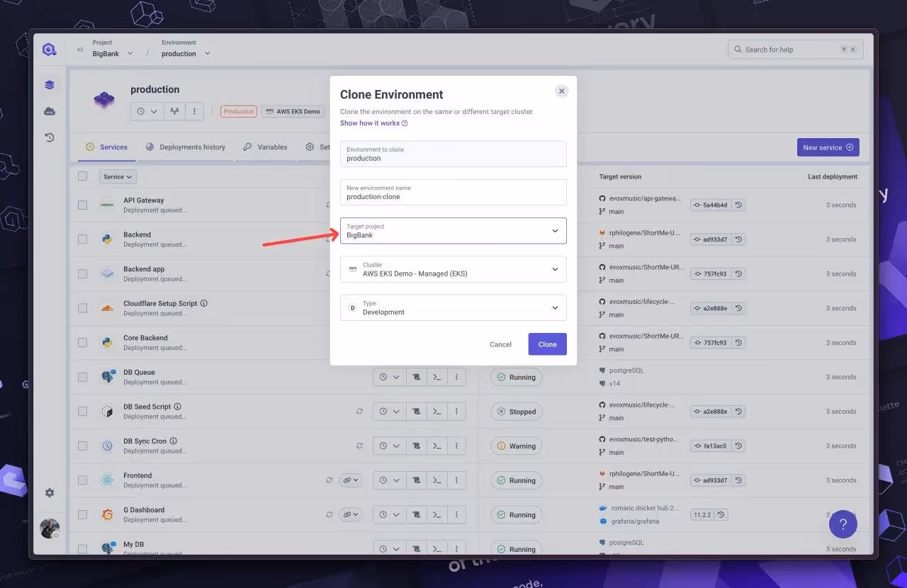Image resolution: width=907 pixels, height=588 pixels.
Task: Click the Qovery logo in sidebar
Action: pyautogui.click(x=49, y=50)
